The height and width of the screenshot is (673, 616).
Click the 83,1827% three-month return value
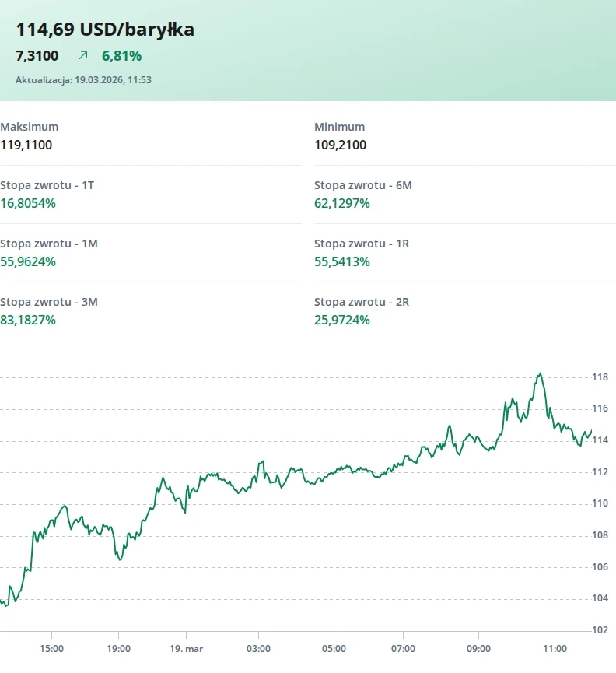coord(28,320)
